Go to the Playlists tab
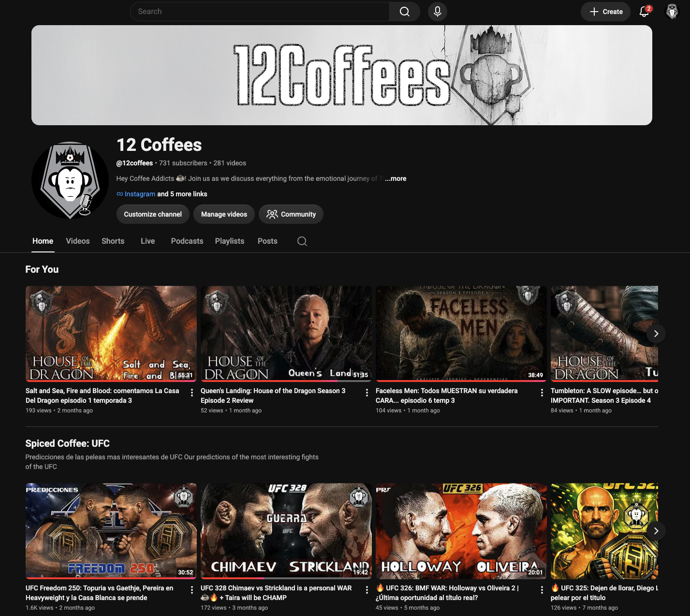This screenshot has width=690, height=616. tap(230, 241)
